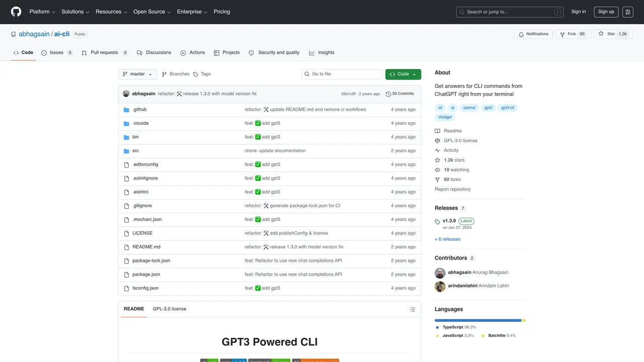
Task: Click the Batchfile language color dot
Action: (483, 336)
